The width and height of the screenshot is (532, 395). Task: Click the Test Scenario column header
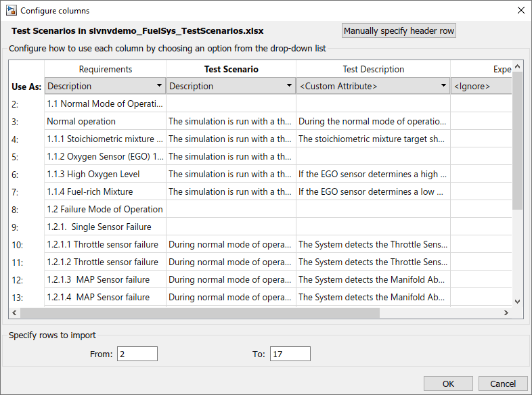tap(231, 69)
